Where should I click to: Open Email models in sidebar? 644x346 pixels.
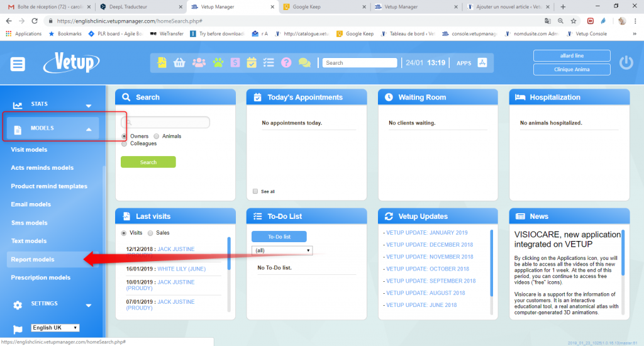[31, 204]
